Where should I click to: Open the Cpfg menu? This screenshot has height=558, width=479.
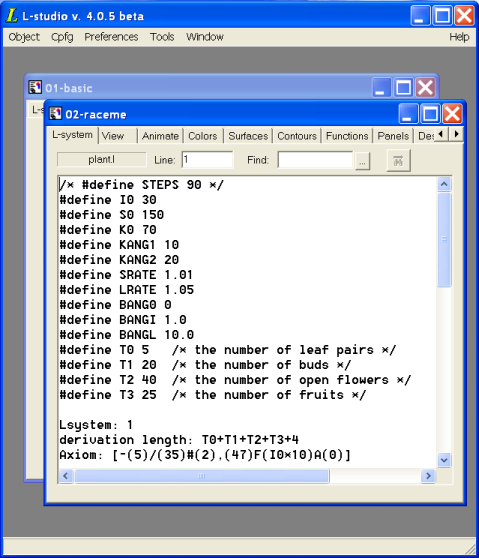click(x=62, y=37)
